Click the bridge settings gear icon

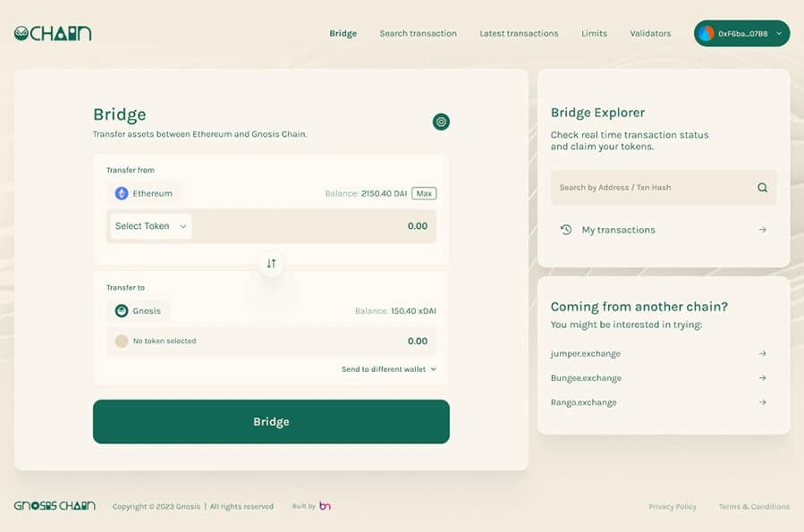[x=441, y=122]
